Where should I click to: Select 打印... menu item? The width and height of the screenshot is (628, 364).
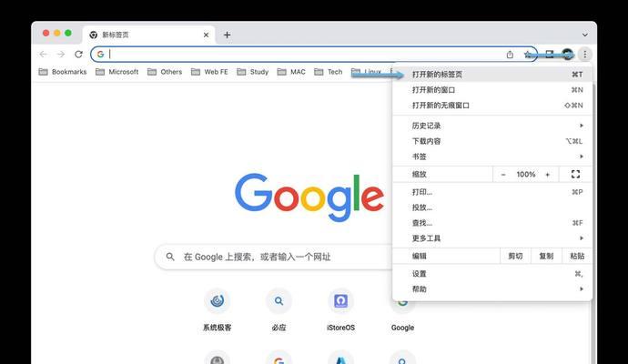(492, 192)
